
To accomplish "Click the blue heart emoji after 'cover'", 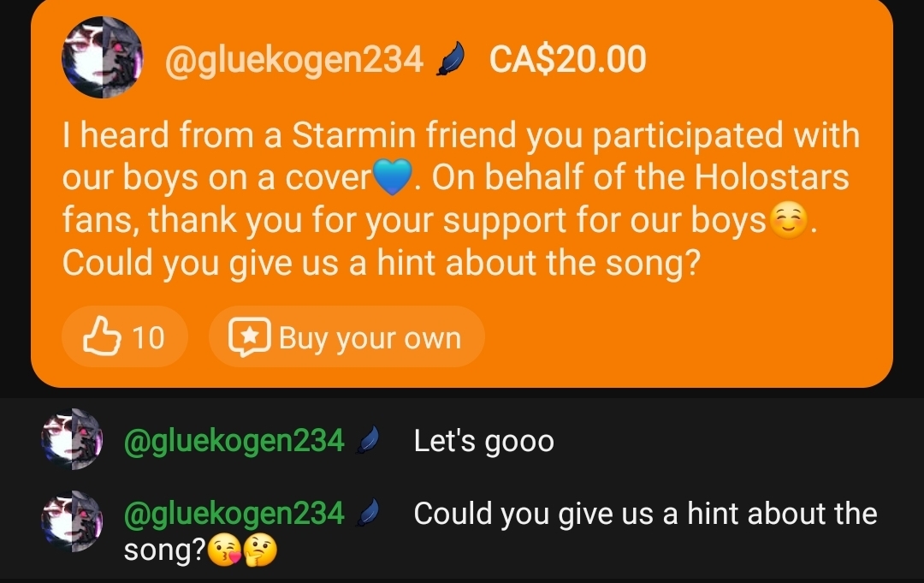I will (x=393, y=177).
